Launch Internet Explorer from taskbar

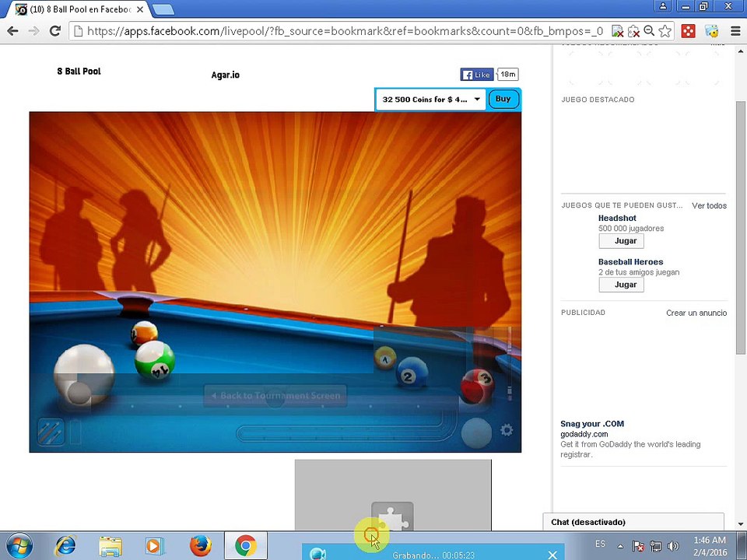[65, 546]
